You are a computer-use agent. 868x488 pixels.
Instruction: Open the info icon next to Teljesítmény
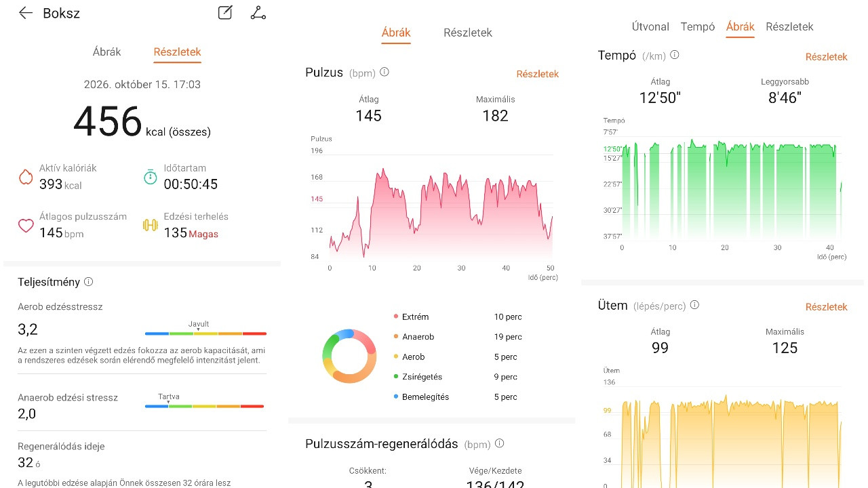88,282
